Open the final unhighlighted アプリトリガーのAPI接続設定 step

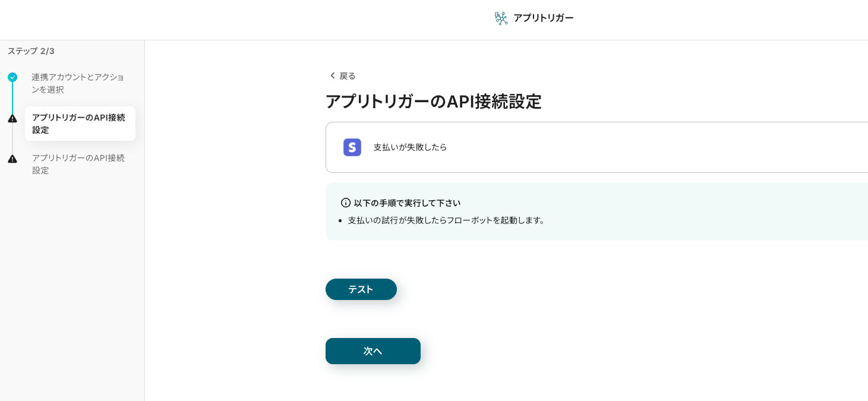(x=78, y=164)
